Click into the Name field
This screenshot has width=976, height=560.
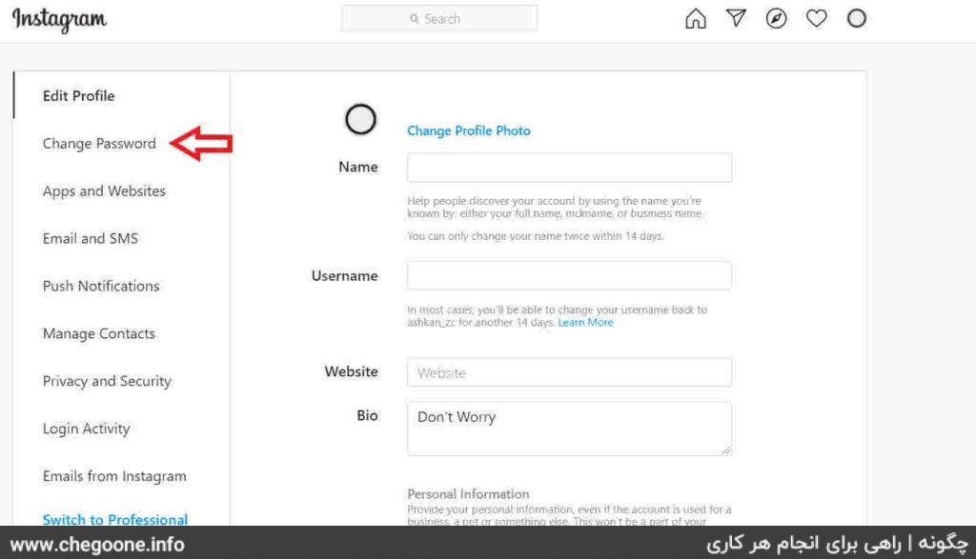click(x=570, y=168)
